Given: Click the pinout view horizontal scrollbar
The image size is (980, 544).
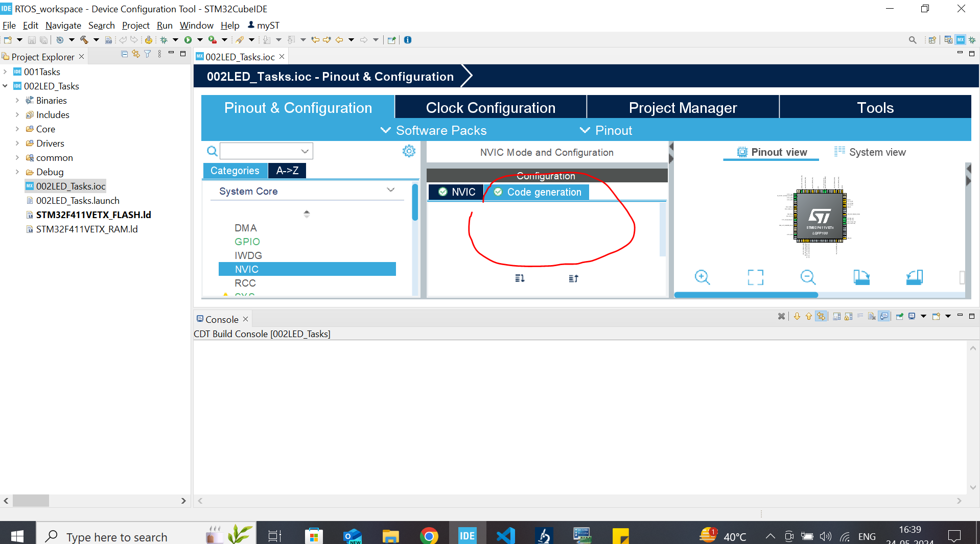Looking at the screenshot, I should pyautogui.click(x=746, y=295).
